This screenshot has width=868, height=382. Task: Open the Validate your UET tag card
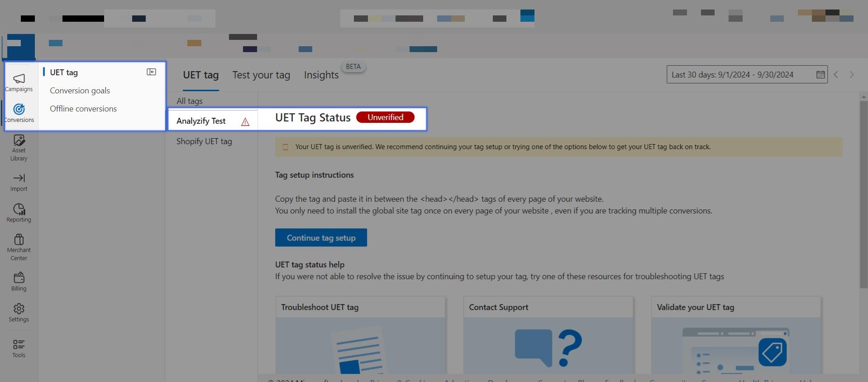click(x=736, y=335)
